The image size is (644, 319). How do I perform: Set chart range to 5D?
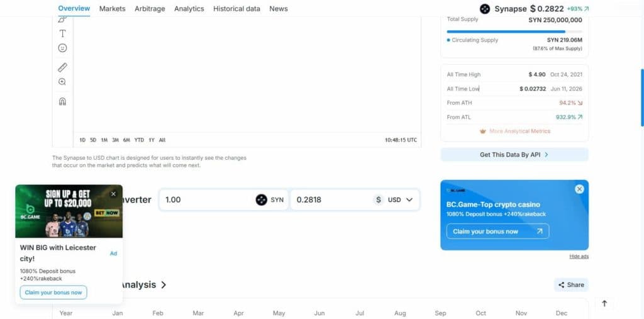(93, 140)
